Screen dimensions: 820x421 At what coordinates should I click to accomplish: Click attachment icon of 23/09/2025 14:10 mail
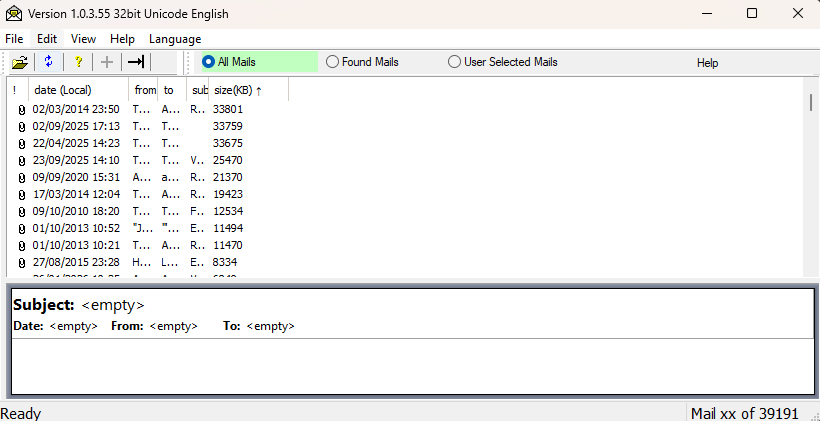point(21,161)
